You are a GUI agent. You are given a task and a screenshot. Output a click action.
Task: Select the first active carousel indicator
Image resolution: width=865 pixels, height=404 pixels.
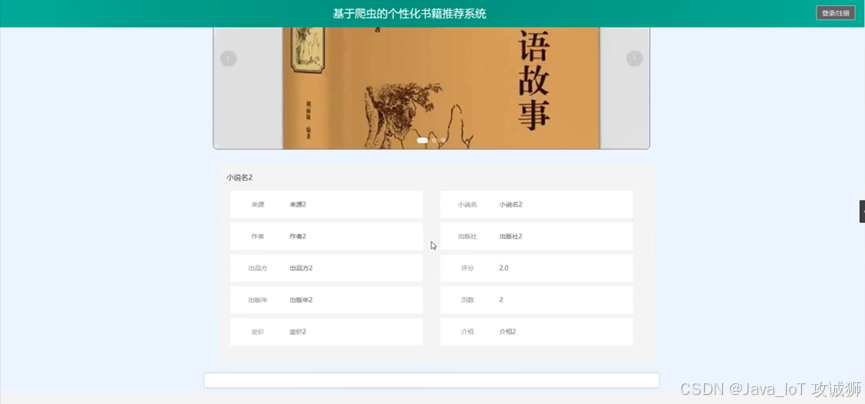pyautogui.click(x=423, y=141)
